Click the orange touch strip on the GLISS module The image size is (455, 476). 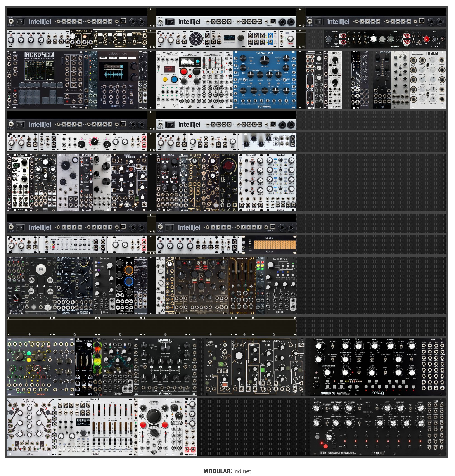pos(275,244)
